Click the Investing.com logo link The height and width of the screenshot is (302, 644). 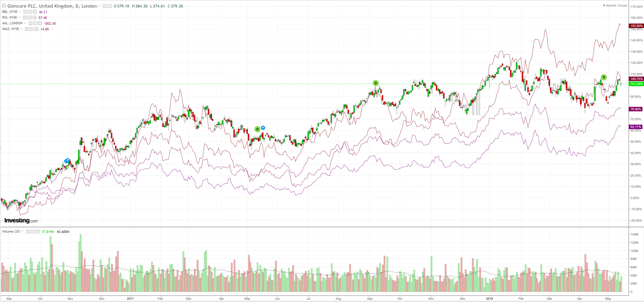pos(21,220)
